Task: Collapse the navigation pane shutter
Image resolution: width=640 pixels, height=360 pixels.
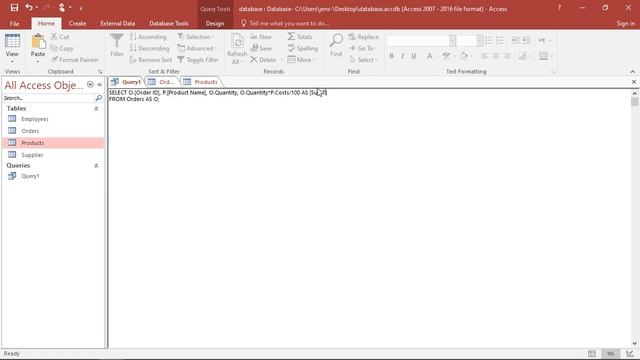Action: [100, 84]
